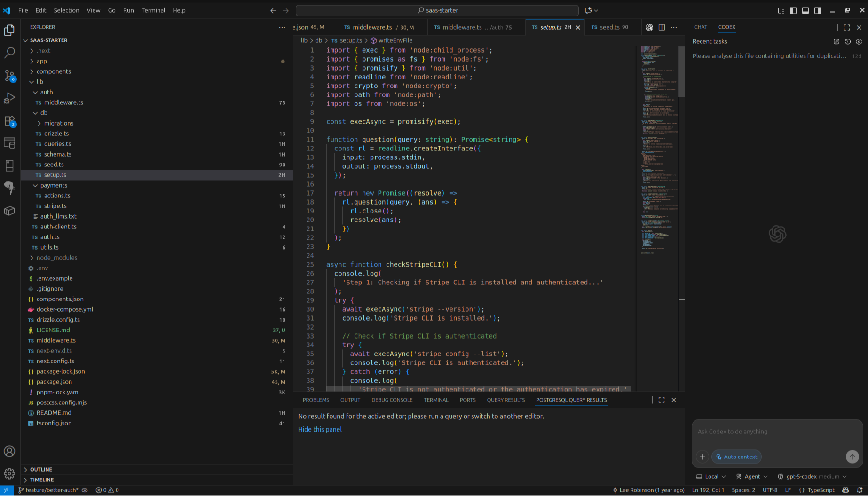The width and height of the screenshot is (868, 496).
Task: Split the editor right
Action: point(662,27)
